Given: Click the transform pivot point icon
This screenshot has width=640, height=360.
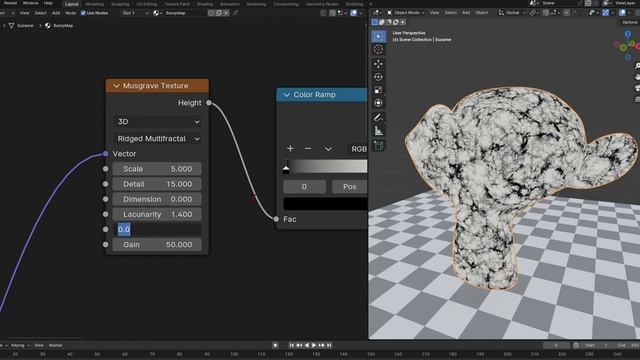Looking at the screenshot, I should click(533, 13).
